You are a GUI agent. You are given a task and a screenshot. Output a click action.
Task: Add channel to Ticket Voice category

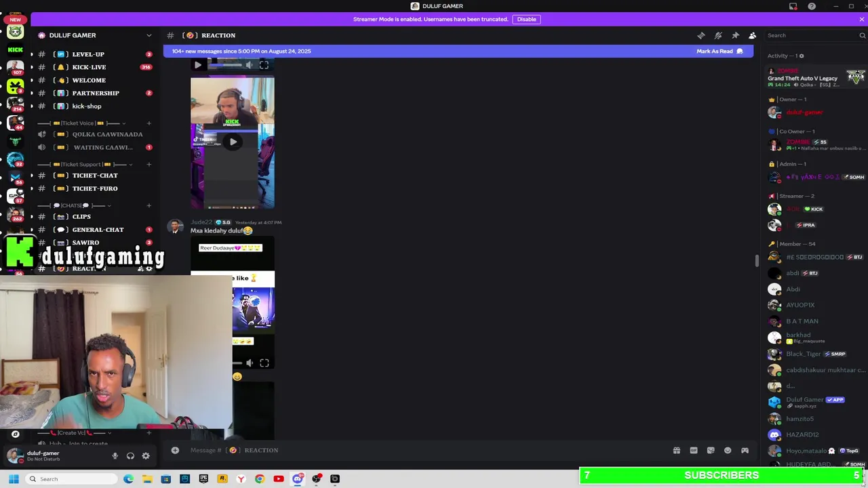[149, 123]
